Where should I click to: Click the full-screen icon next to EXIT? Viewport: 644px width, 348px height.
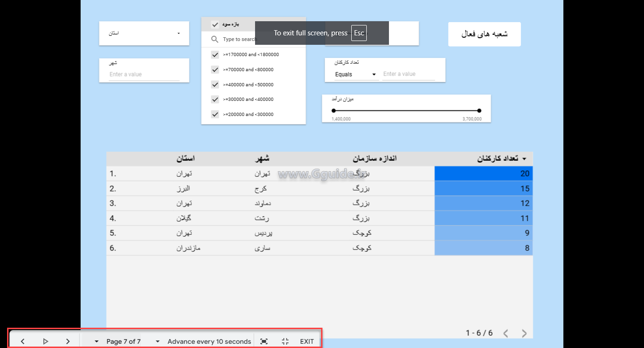(264, 341)
